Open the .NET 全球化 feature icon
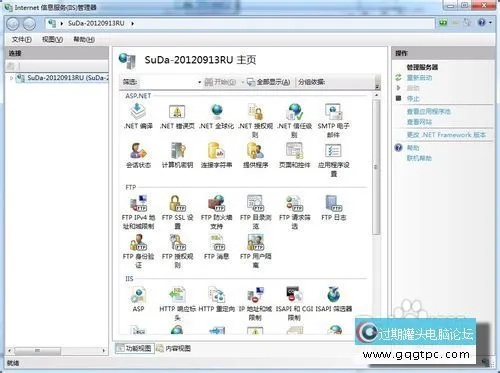 (216, 116)
